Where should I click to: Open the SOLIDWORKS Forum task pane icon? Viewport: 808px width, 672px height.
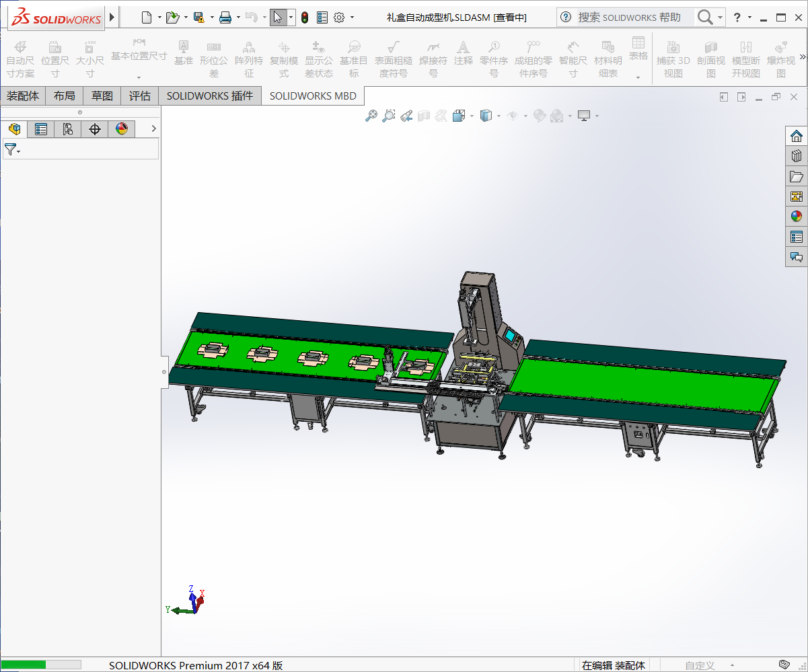[797, 257]
